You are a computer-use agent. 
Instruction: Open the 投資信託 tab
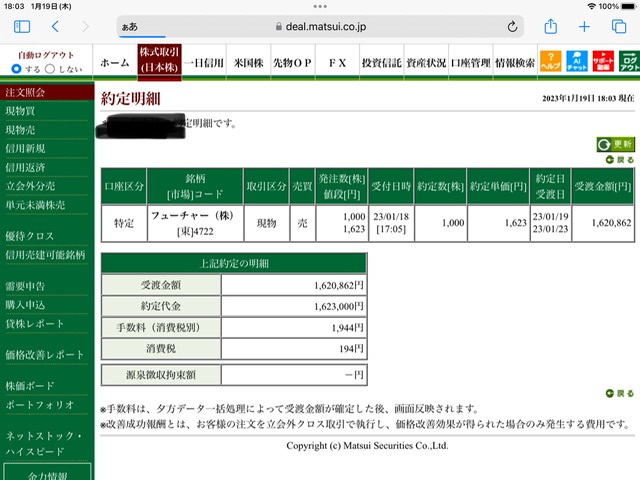(382, 63)
